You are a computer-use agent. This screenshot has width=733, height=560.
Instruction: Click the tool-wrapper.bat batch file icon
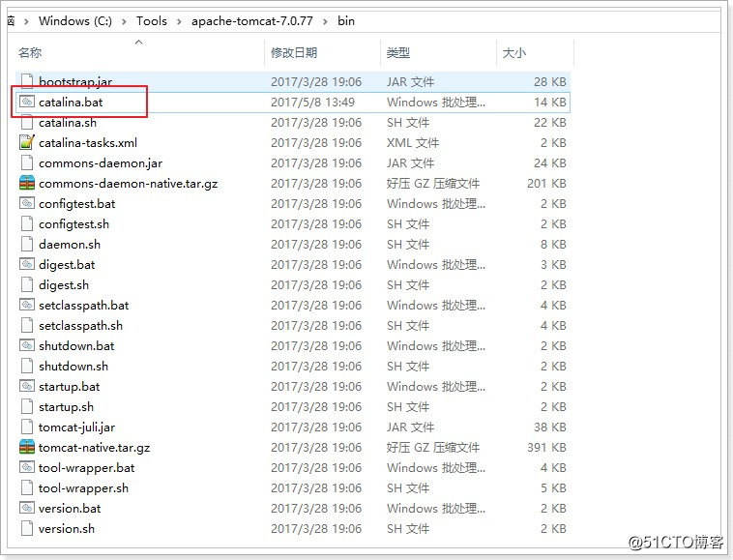27,467
